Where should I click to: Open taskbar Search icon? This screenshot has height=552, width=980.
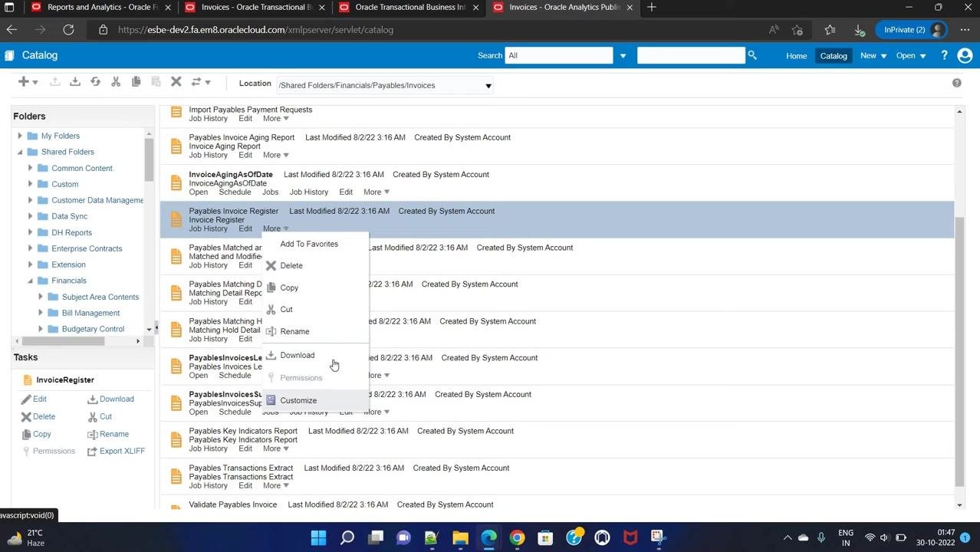click(347, 537)
